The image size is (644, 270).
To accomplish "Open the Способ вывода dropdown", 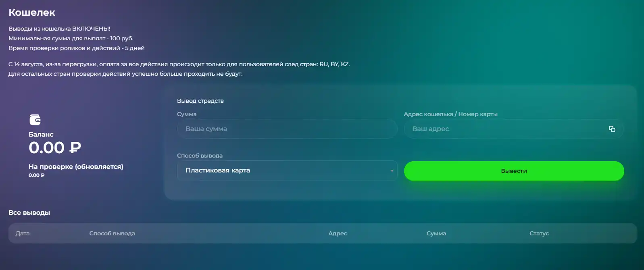I will click(287, 170).
